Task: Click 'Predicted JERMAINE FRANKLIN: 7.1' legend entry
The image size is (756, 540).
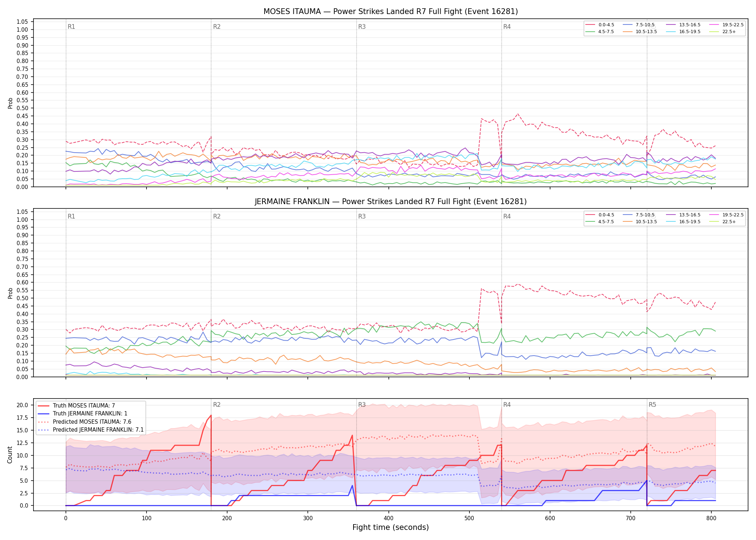Action: pos(91,430)
